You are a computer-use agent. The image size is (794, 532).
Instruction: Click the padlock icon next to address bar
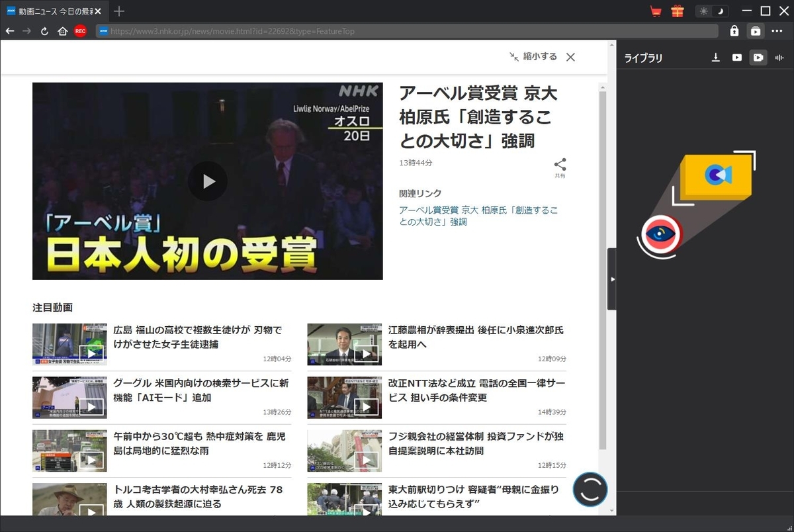tap(734, 31)
